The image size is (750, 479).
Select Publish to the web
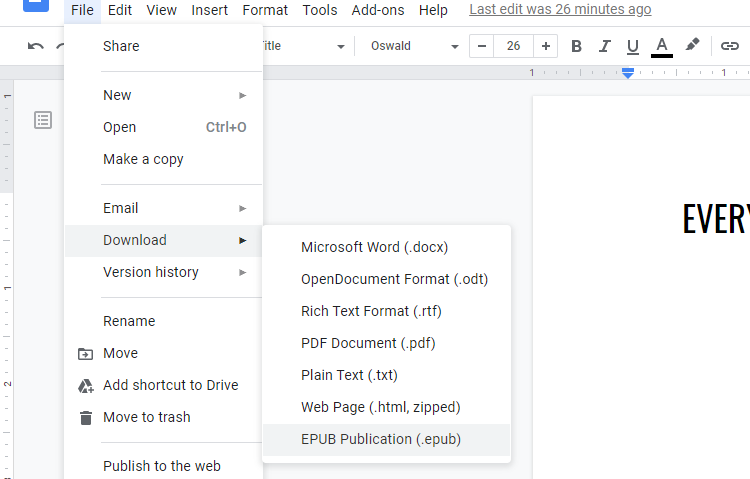click(x=163, y=466)
